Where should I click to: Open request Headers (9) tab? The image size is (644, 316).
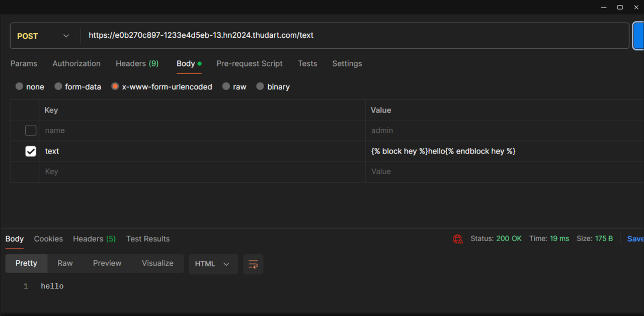pos(137,63)
